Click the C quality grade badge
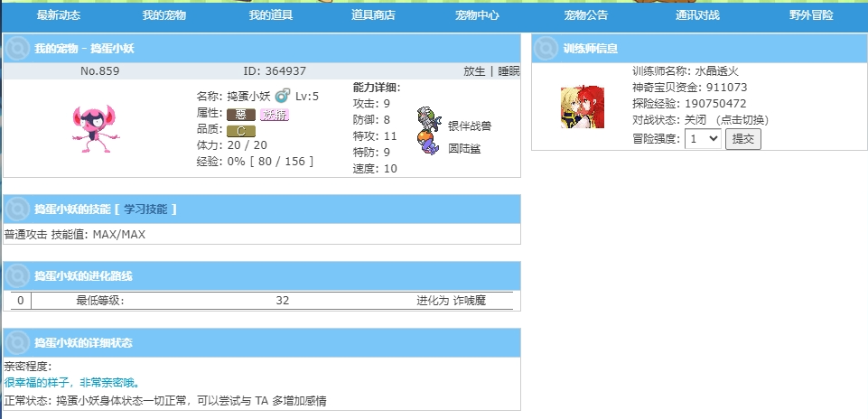 click(240, 130)
